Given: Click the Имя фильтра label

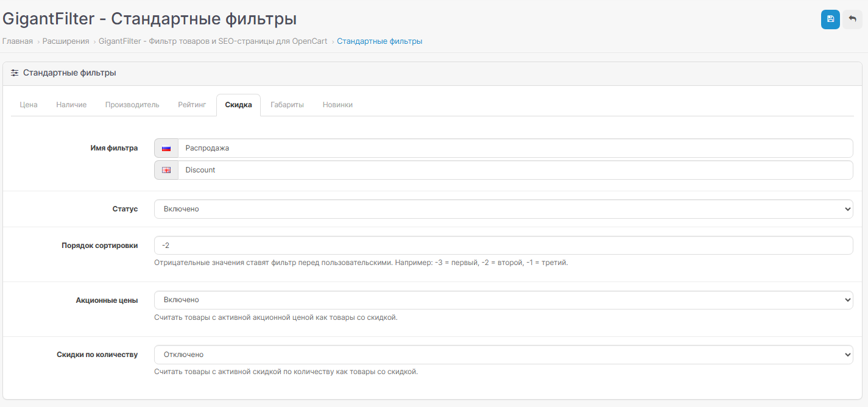Looking at the screenshot, I should click(x=114, y=148).
